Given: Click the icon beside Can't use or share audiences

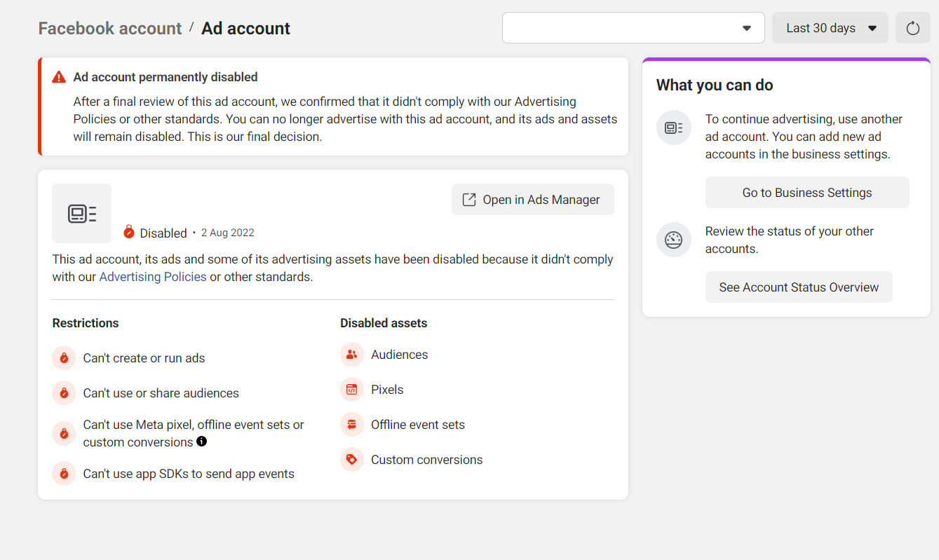Looking at the screenshot, I should click(x=64, y=393).
